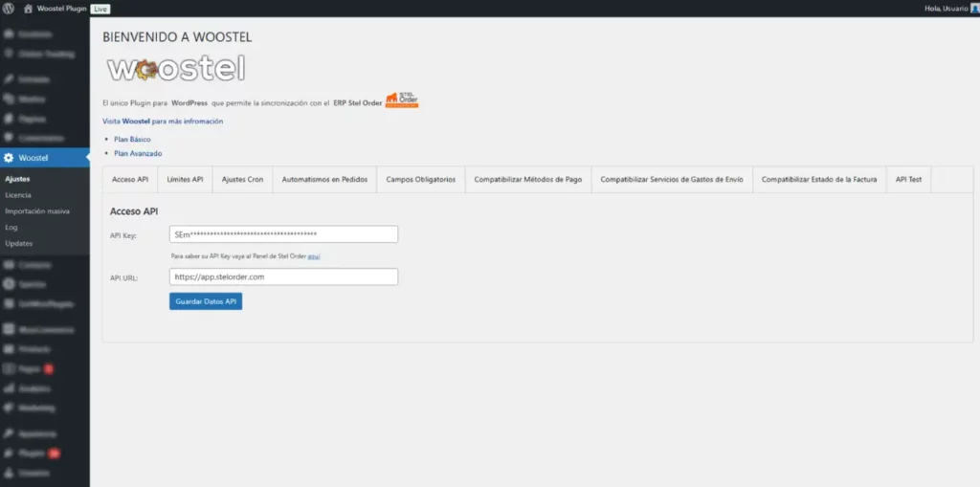Open the Plan Básico link

tap(132, 140)
